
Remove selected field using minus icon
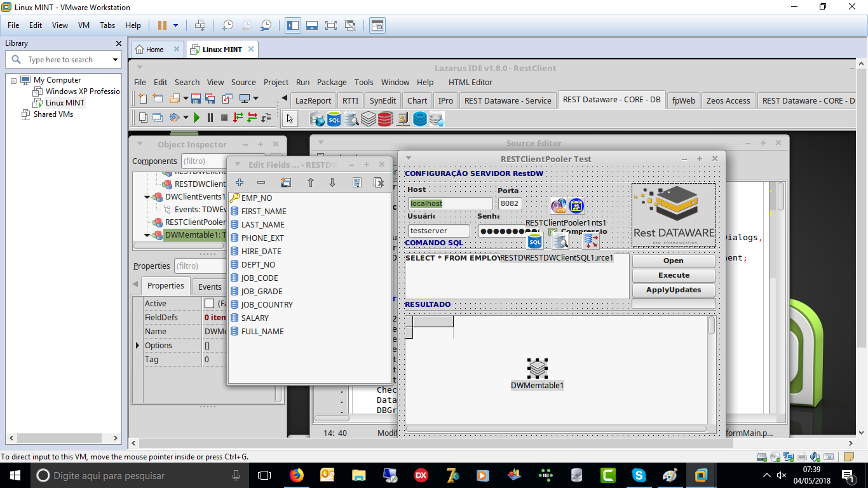(261, 182)
